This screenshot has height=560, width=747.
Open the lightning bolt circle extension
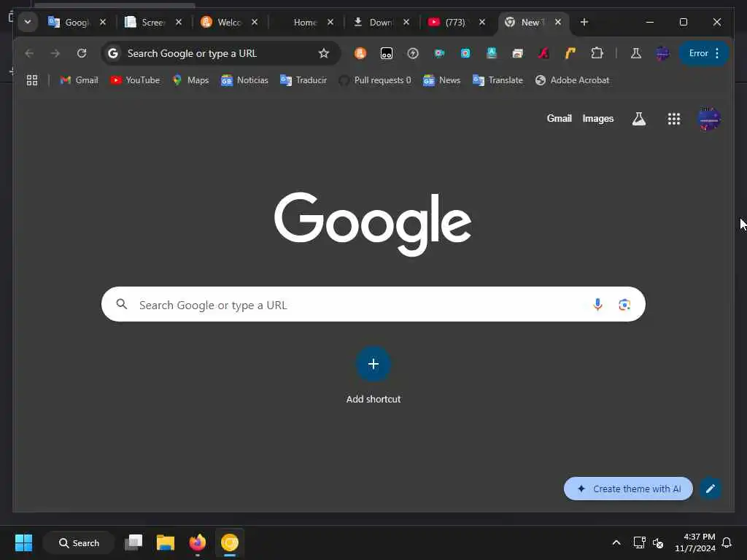(413, 53)
